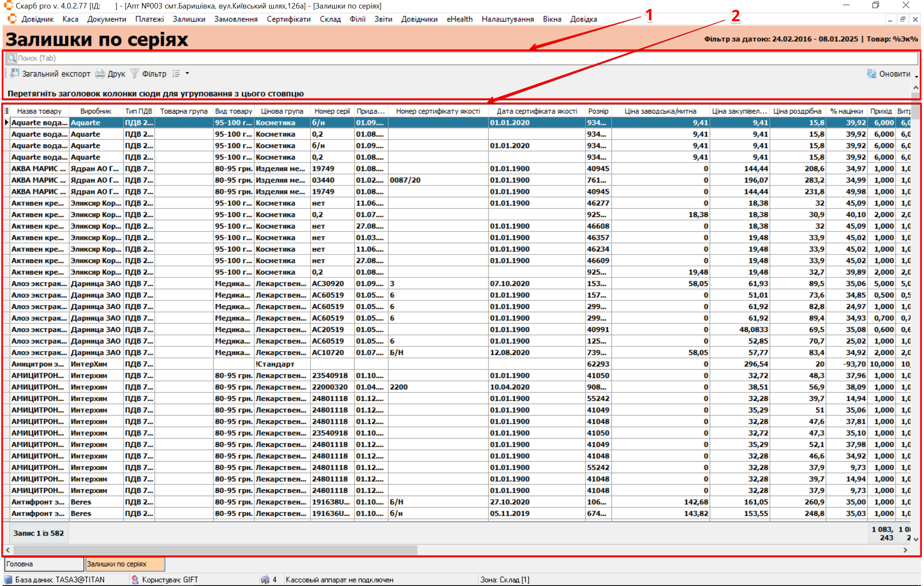
Task: Click the Загальний експорт export icon
Action: pos(15,73)
